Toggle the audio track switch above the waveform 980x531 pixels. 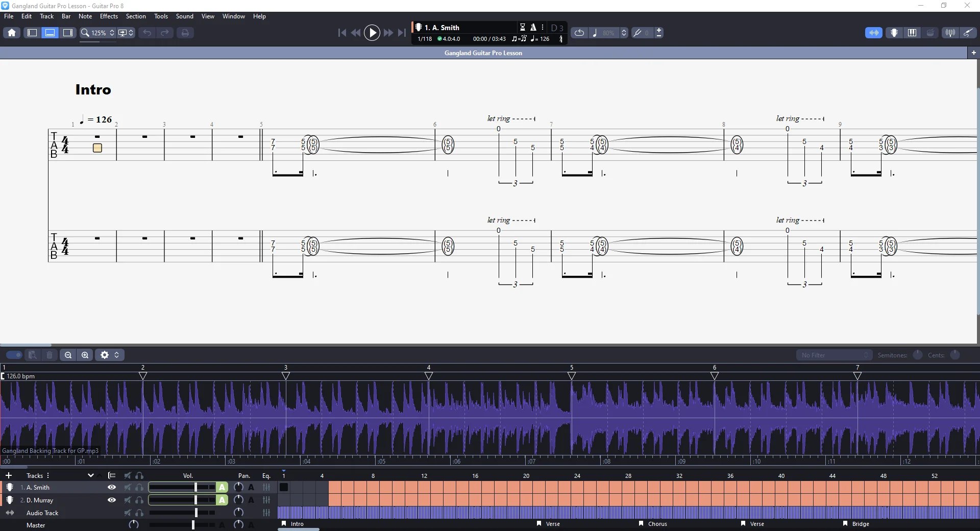14,355
